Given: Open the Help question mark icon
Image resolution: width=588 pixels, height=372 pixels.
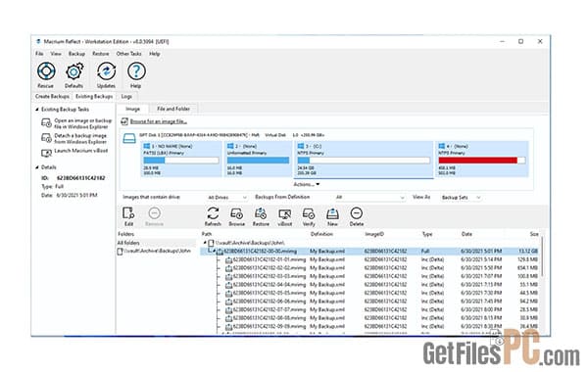Looking at the screenshot, I should [x=136, y=71].
